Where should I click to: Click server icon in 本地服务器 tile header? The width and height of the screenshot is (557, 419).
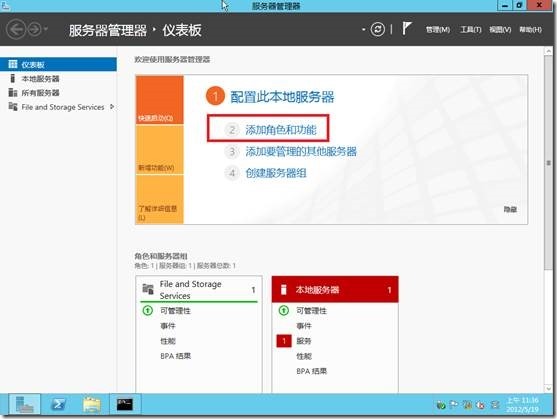click(x=283, y=289)
